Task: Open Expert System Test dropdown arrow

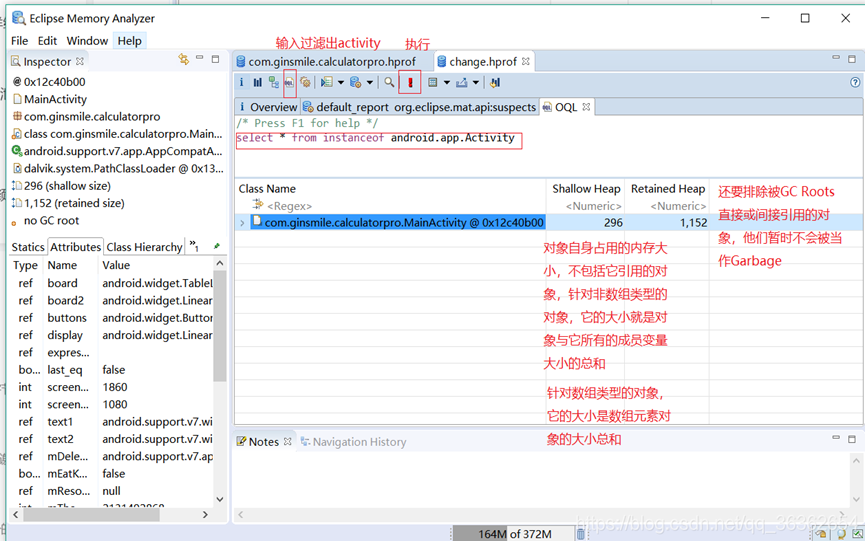Action: [x=341, y=83]
